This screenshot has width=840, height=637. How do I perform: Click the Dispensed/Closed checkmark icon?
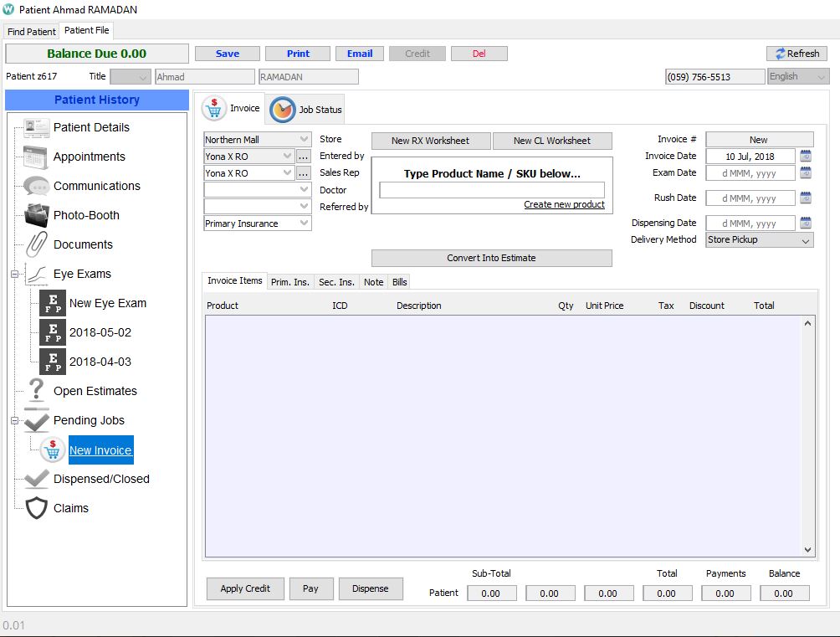click(x=37, y=479)
